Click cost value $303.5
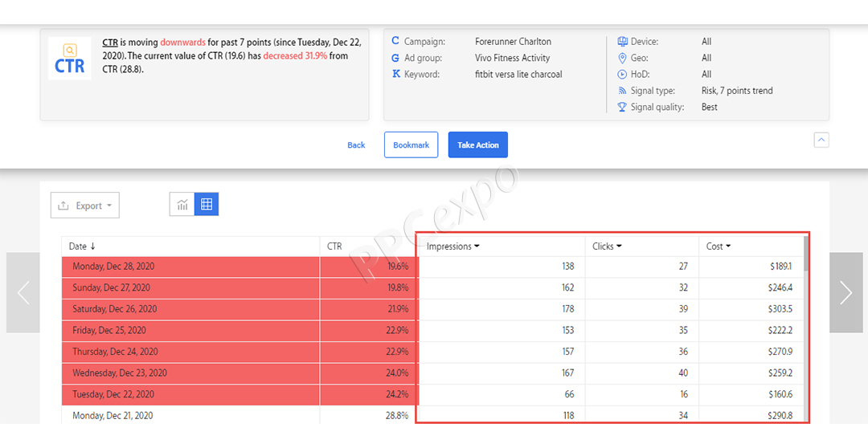Image resolution: width=868 pixels, height=448 pixels. [780, 309]
